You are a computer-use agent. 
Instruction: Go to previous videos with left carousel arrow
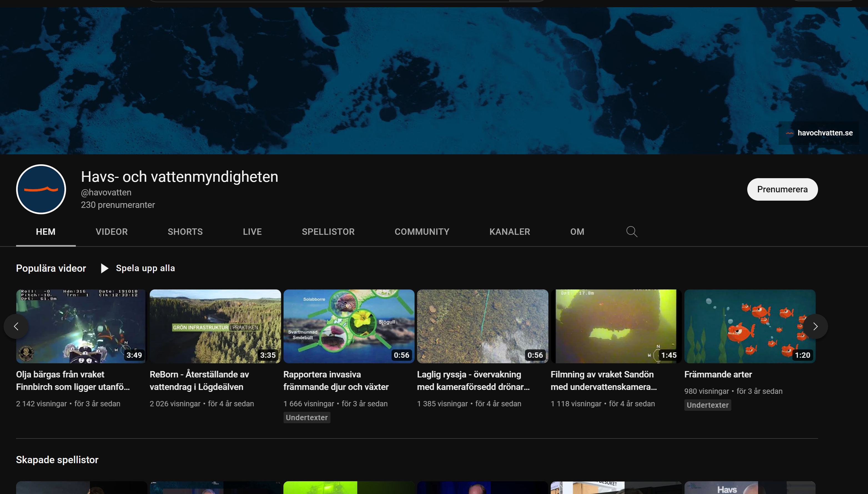[16, 326]
